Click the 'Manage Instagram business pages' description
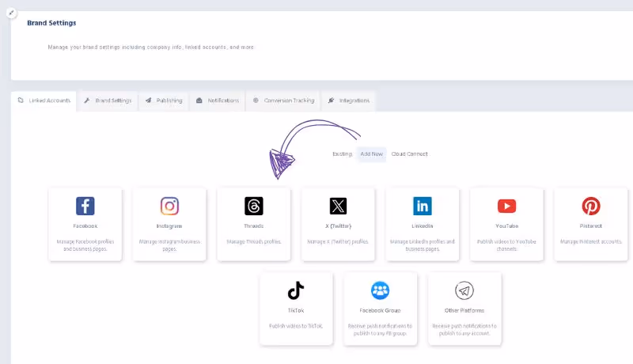This screenshot has height=364, width=633. tap(169, 245)
